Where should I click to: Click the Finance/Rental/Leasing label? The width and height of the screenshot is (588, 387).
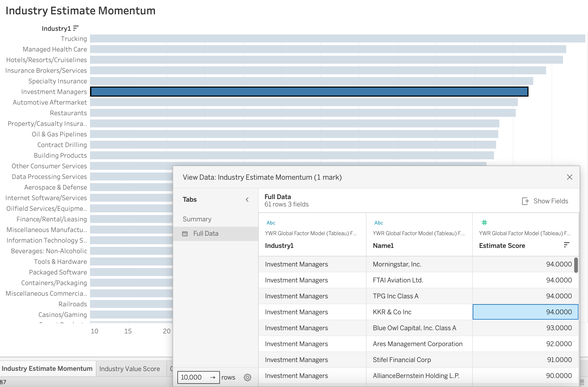click(52, 219)
